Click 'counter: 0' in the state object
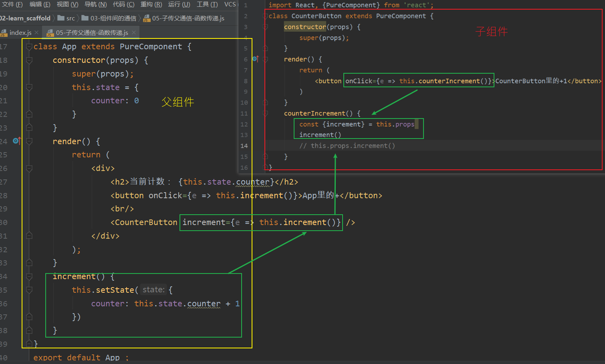605x364 pixels. 115,101
